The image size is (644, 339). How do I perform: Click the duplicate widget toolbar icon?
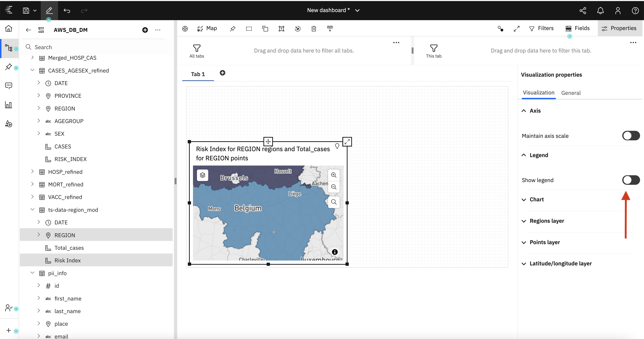click(265, 29)
